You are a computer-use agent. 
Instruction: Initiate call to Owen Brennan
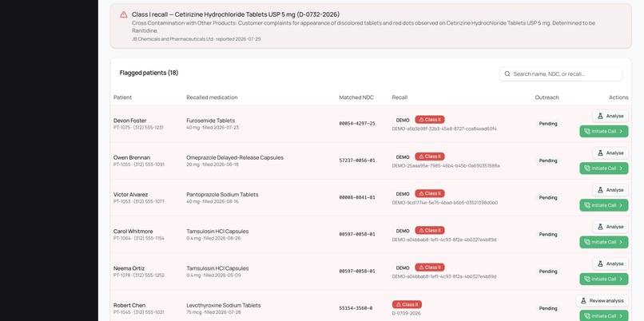click(604, 168)
